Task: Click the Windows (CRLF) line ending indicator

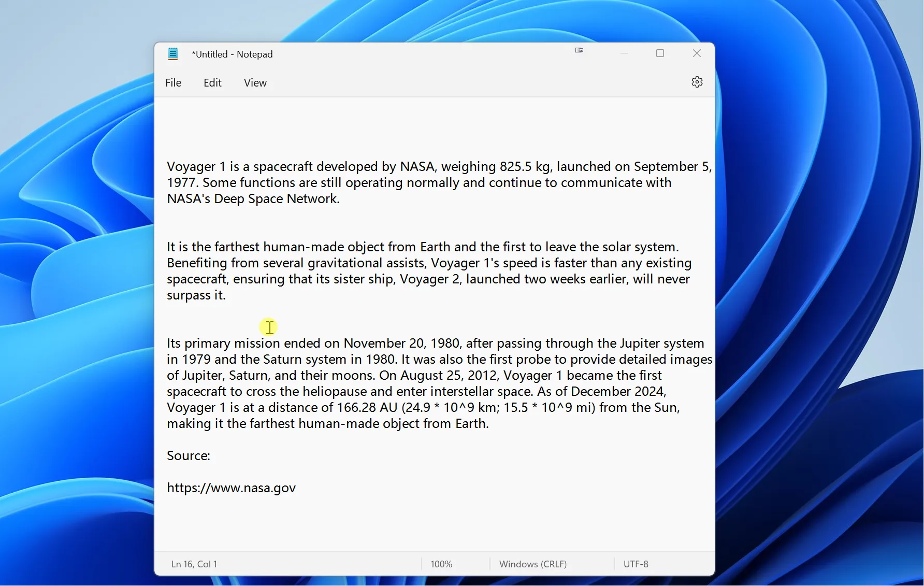Action: click(x=533, y=564)
